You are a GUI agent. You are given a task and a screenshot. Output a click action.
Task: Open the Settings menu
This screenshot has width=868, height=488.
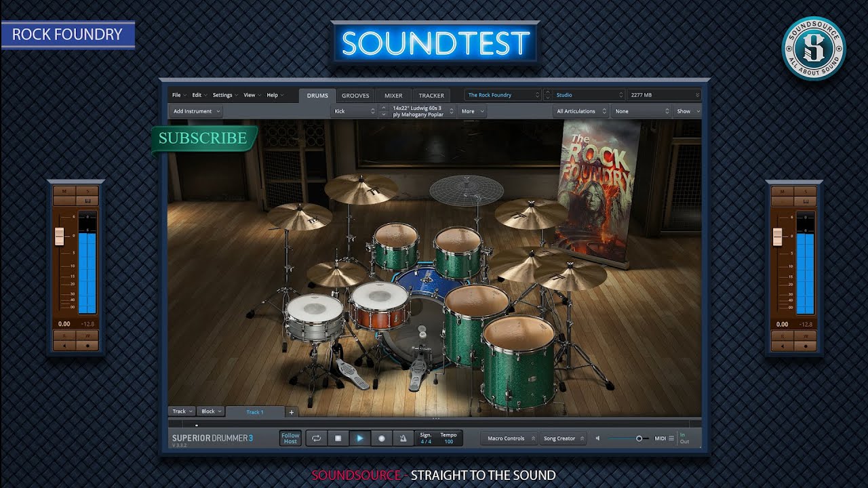[x=224, y=95]
